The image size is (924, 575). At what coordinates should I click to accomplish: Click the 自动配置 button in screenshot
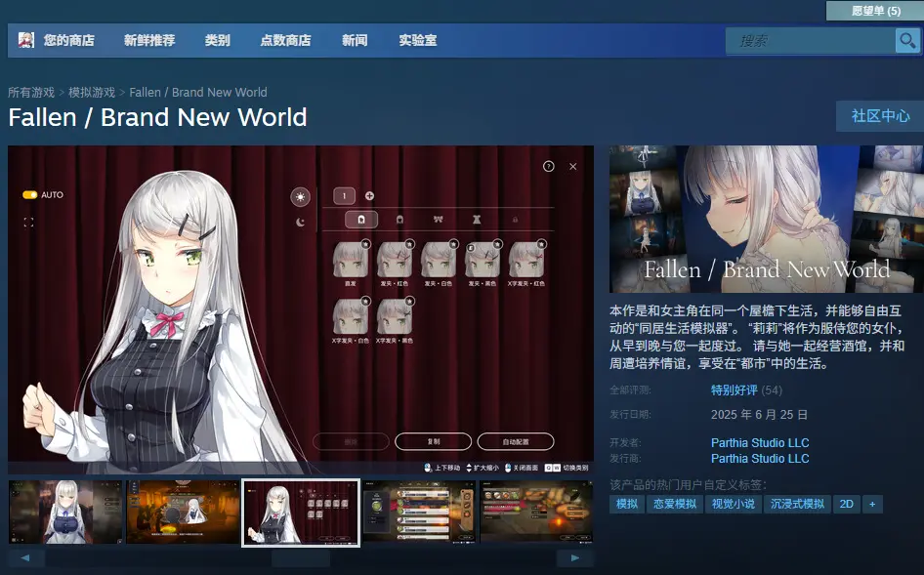click(x=516, y=441)
